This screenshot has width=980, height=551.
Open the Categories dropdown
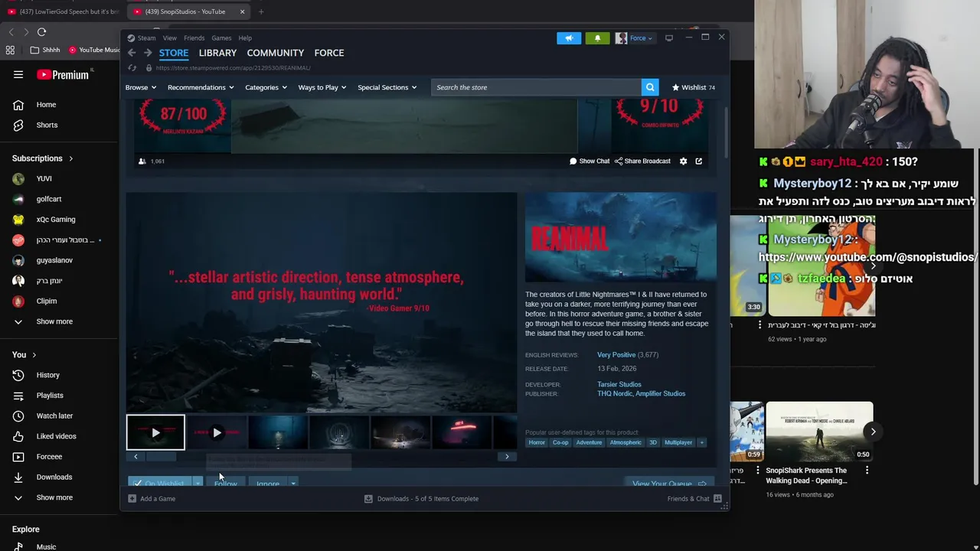pyautogui.click(x=266, y=87)
